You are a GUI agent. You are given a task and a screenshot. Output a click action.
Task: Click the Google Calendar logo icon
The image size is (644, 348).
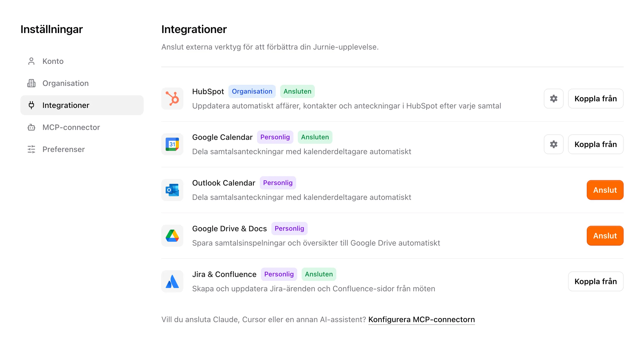pos(172,144)
